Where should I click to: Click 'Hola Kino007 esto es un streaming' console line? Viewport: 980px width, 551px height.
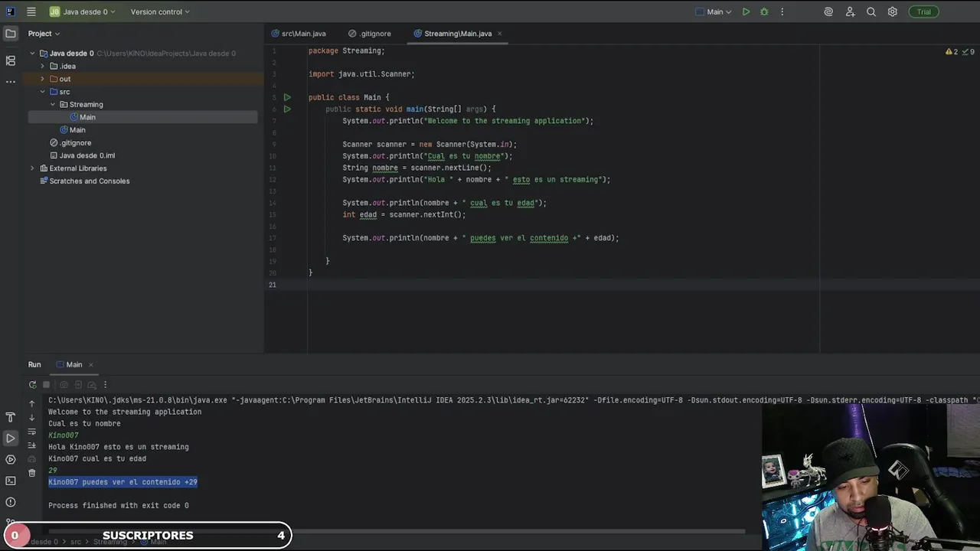click(119, 447)
